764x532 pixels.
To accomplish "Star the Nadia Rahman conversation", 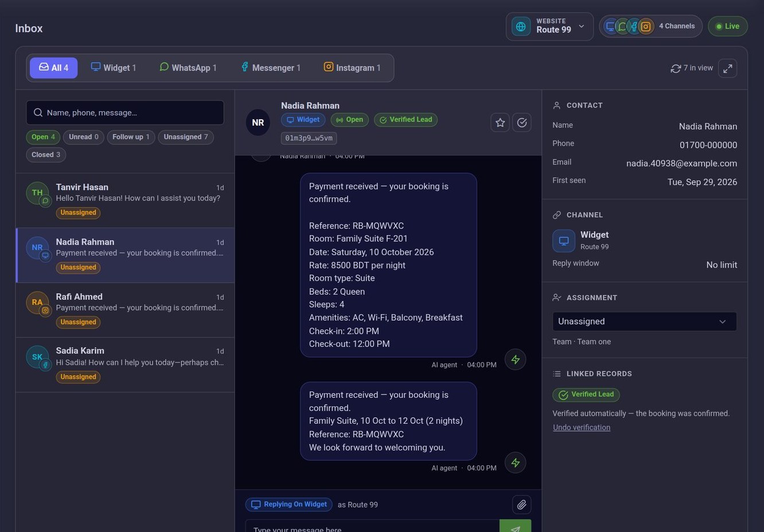I will point(500,122).
